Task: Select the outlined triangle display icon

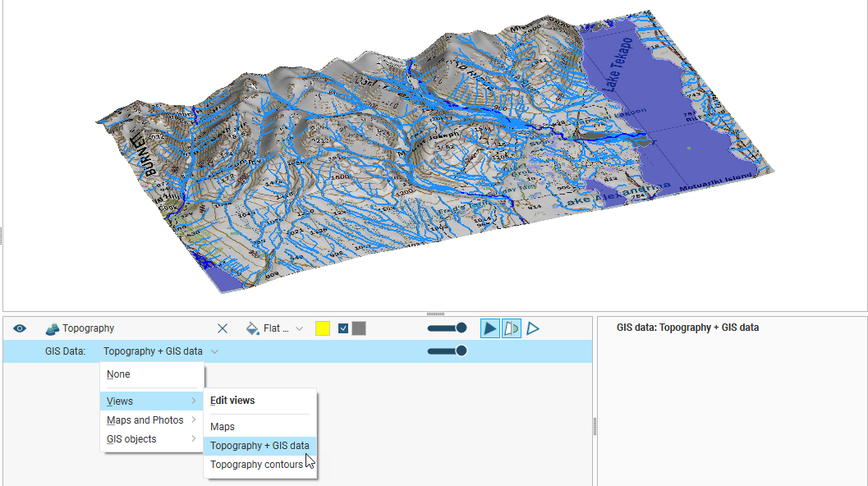Action: 533,328
